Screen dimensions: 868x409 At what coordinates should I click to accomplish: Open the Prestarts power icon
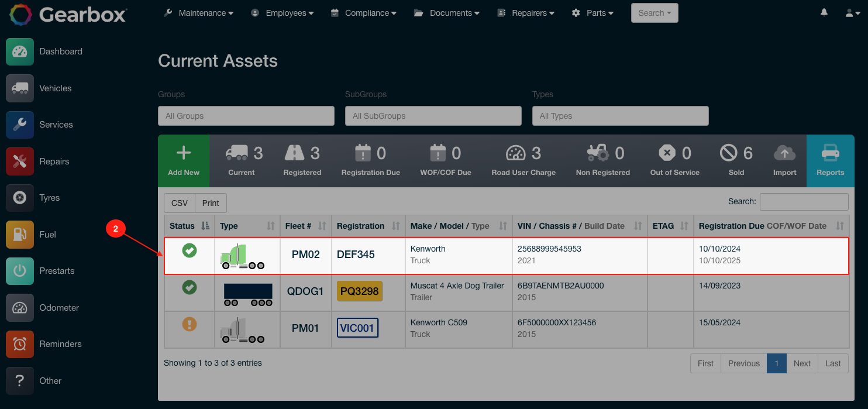20,271
